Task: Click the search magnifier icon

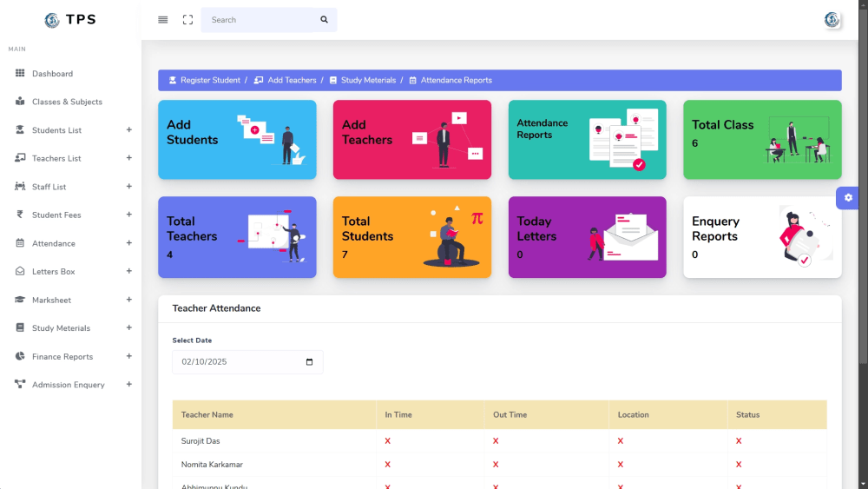Action: pyautogui.click(x=324, y=20)
